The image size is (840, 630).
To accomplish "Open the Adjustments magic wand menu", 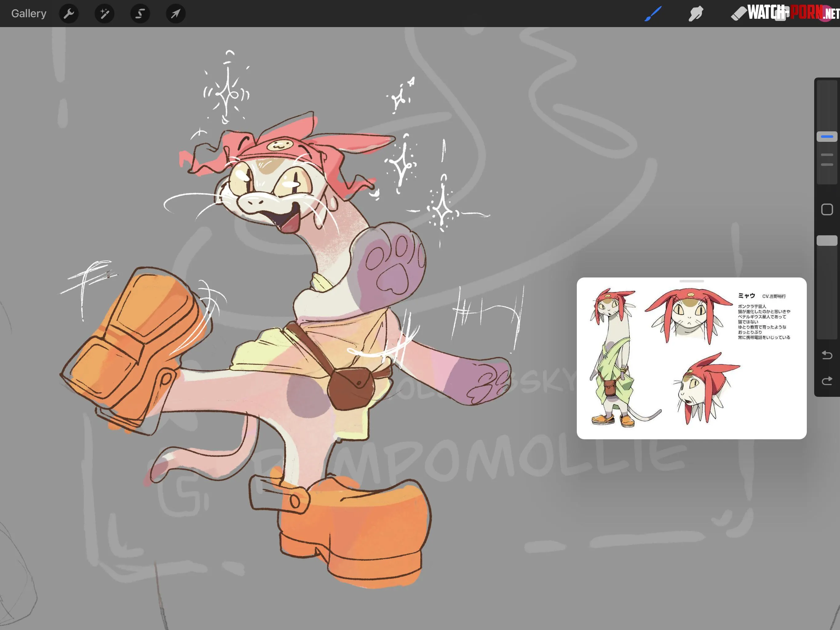I will click(105, 14).
